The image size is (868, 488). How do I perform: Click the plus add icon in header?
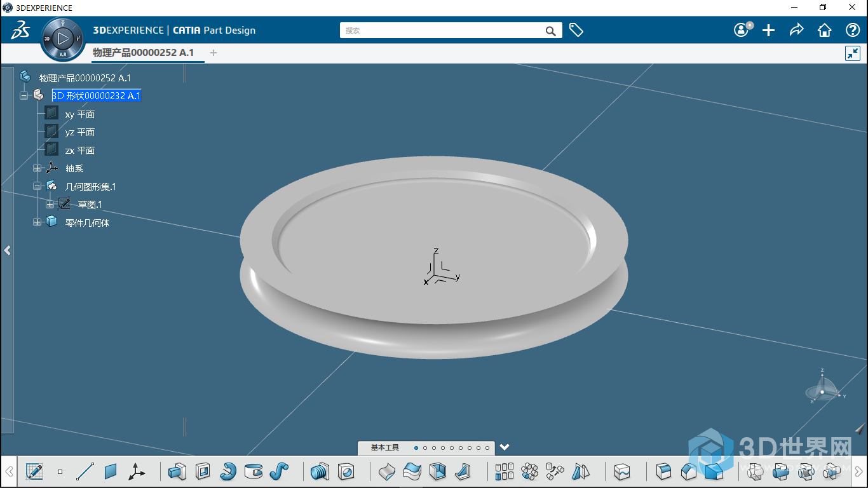pos(769,30)
